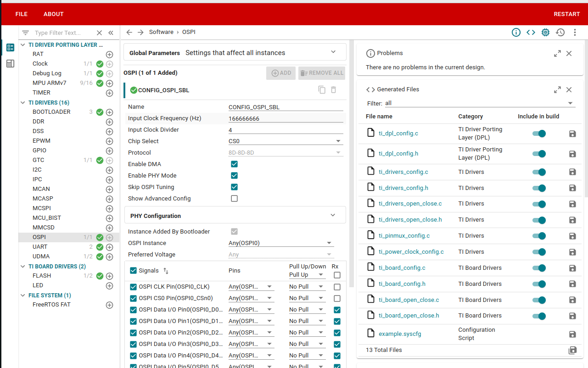This screenshot has height=368, width=588.
Task: Expand the Generated Files panel
Action: (x=557, y=89)
